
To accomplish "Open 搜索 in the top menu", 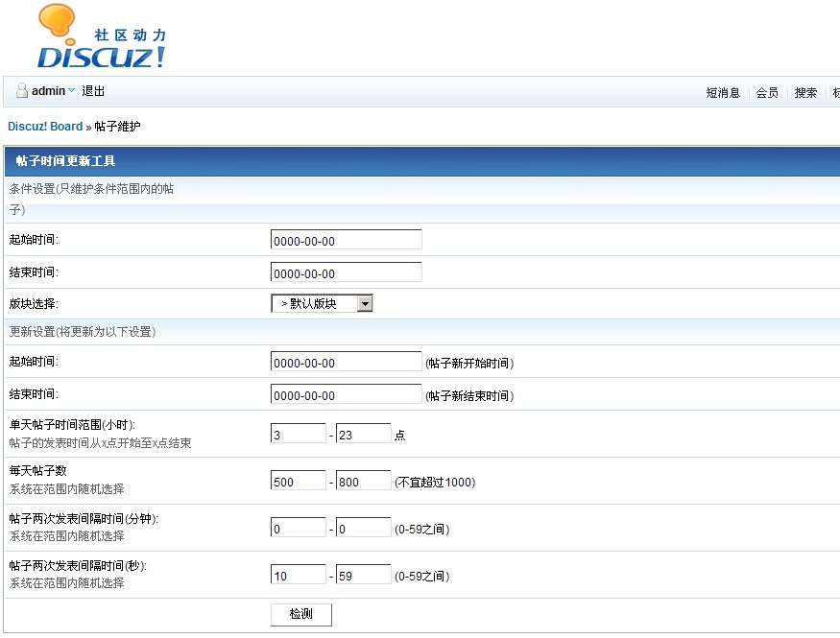I will [805, 93].
